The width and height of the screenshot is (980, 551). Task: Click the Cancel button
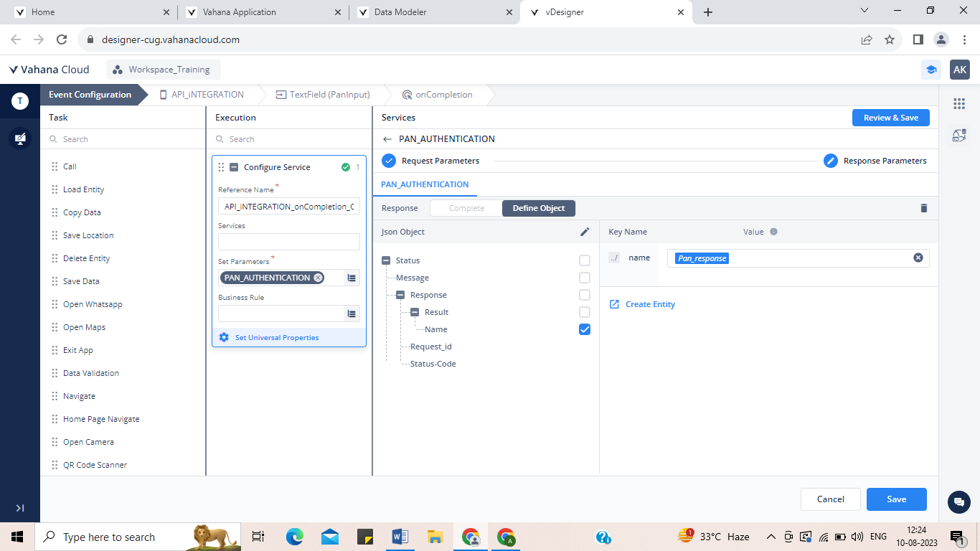(831, 499)
